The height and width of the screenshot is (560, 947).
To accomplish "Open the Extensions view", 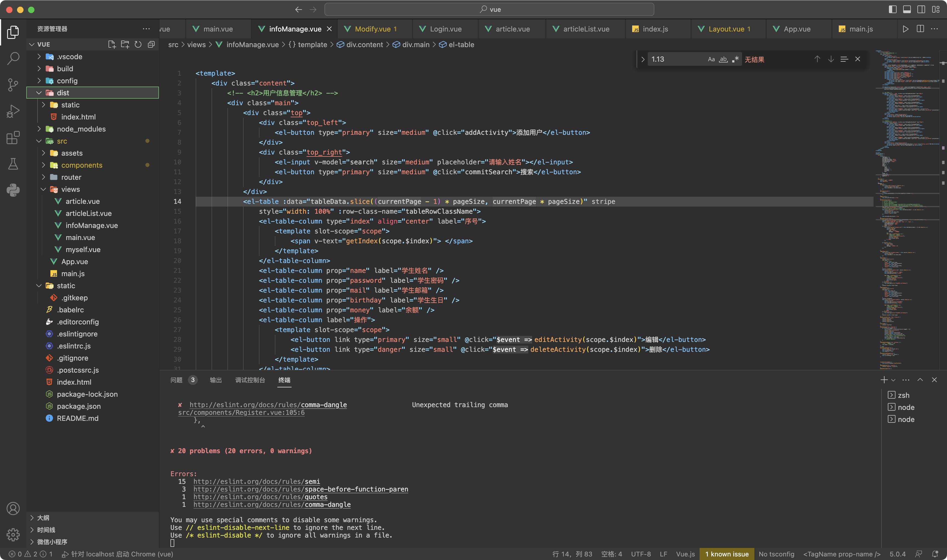I will coord(13,137).
